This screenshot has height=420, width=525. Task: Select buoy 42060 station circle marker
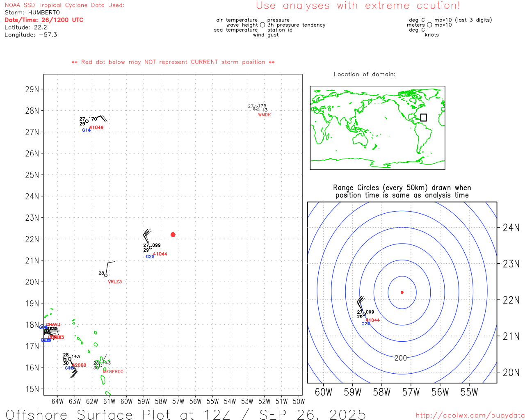[70, 359]
